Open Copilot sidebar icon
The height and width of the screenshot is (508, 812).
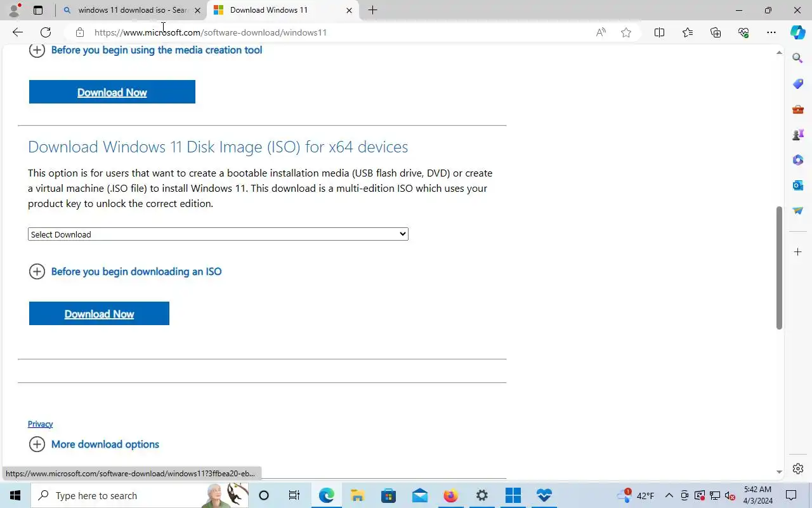pyautogui.click(x=798, y=32)
